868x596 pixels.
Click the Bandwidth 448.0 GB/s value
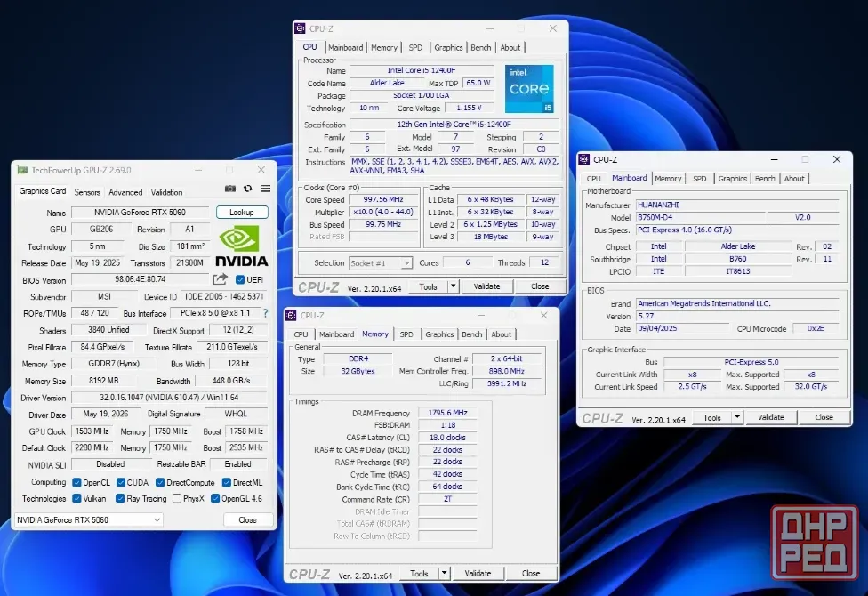coord(231,381)
